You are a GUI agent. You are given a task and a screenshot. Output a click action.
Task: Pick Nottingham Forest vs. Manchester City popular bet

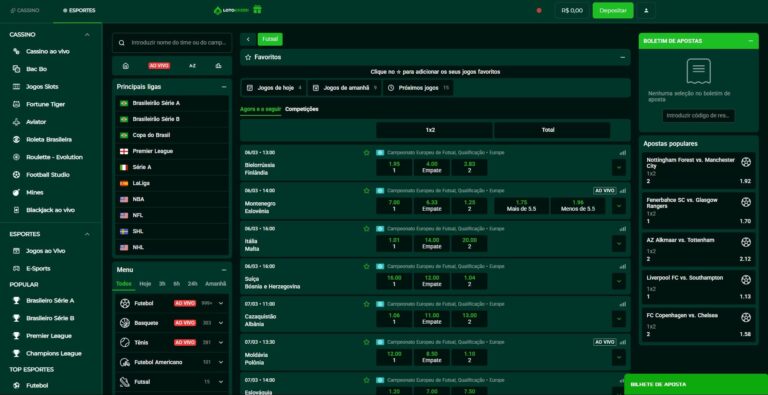click(x=698, y=171)
